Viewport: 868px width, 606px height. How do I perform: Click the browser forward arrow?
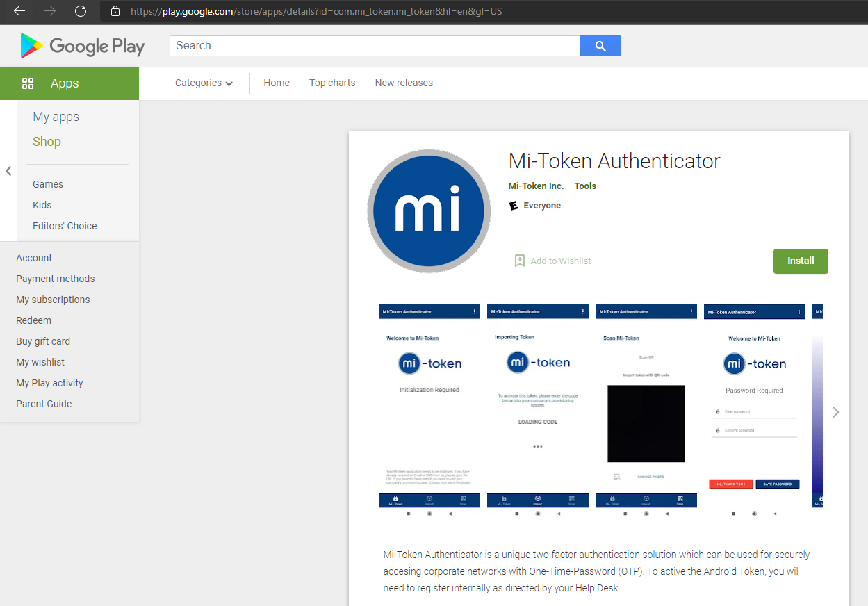50,11
